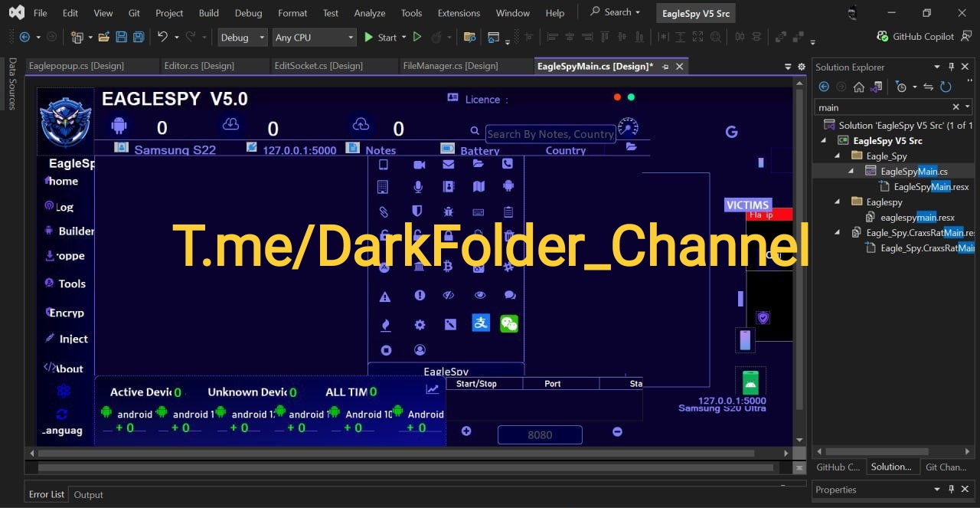980x508 pixels.
Task: Open the Start button dropdown arrow
Action: [403, 37]
